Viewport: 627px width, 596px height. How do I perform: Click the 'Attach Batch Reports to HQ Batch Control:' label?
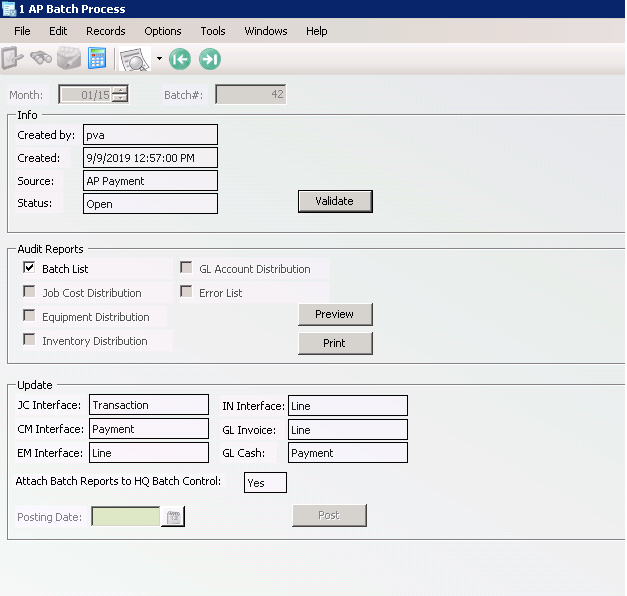point(118,481)
